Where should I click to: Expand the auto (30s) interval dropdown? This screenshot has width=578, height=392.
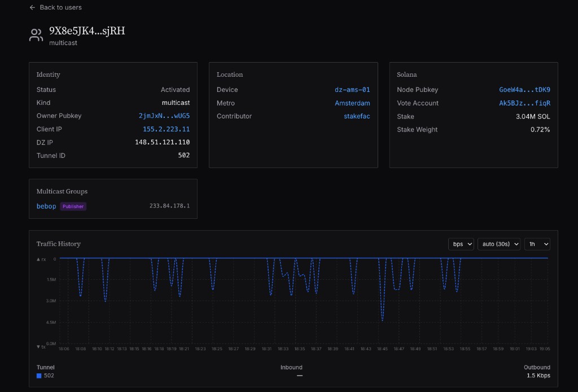498,244
